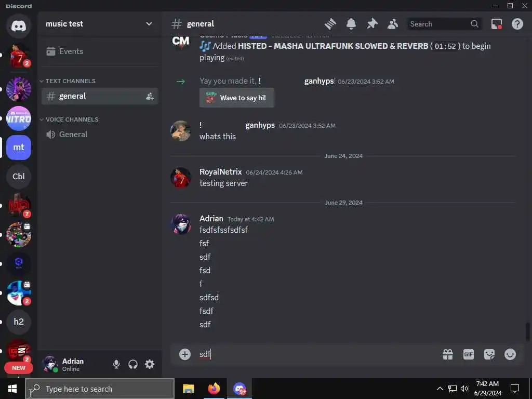Click the search magnifier icon
Screen dimensions: 532x399
click(x=474, y=24)
